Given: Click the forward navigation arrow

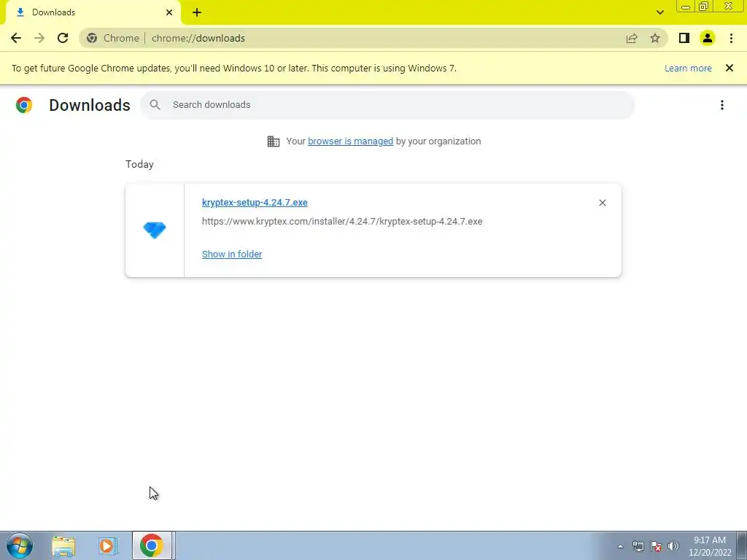Looking at the screenshot, I should tap(39, 38).
